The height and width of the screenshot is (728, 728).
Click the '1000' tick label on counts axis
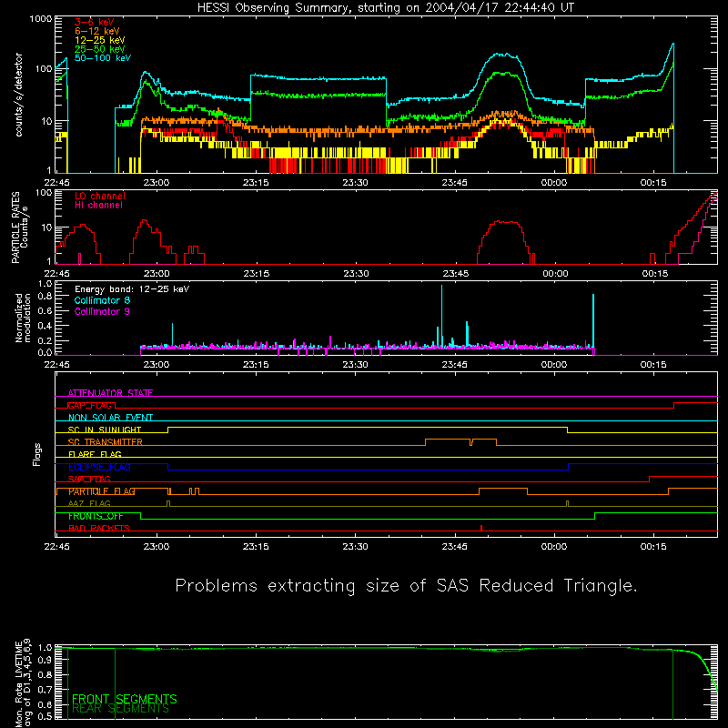coord(41,19)
